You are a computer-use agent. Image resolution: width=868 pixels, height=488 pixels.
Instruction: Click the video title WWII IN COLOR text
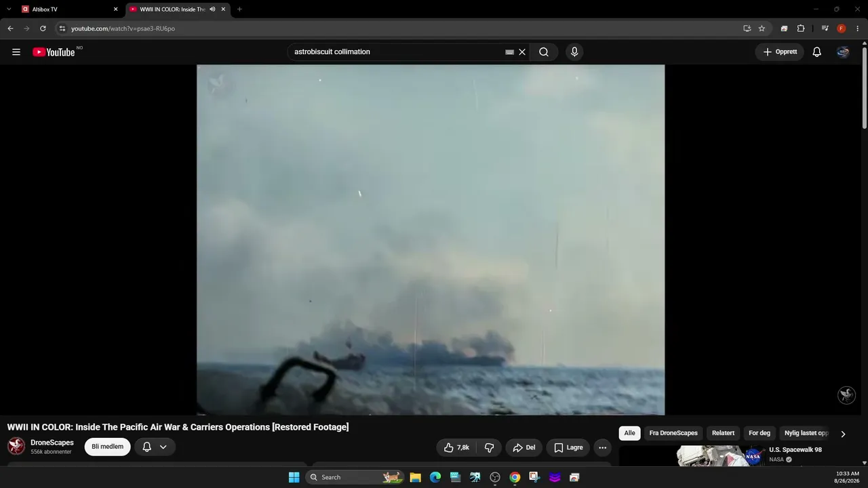[x=178, y=427]
